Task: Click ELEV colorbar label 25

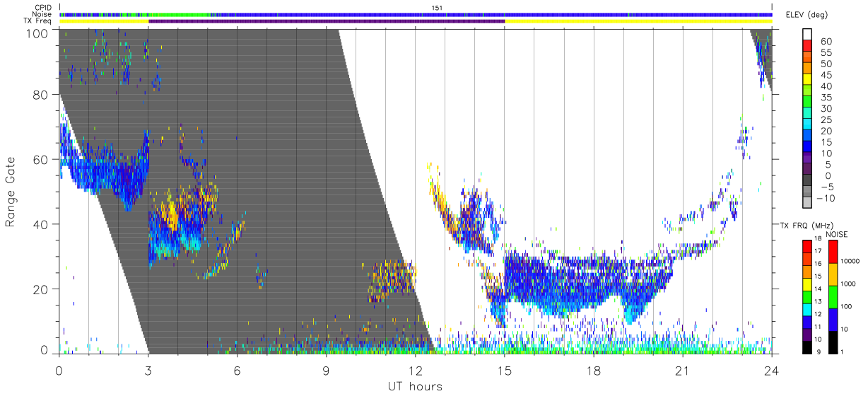Action: pos(826,120)
